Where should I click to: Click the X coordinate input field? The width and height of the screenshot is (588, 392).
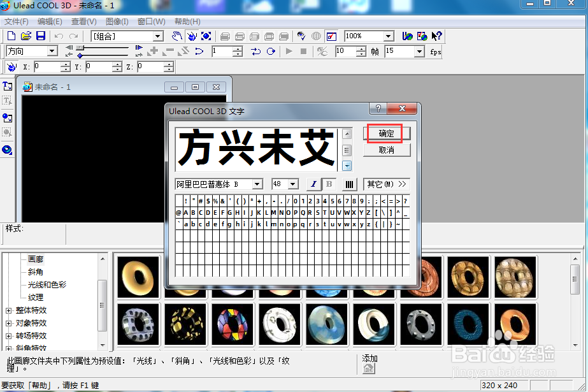[47, 67]
